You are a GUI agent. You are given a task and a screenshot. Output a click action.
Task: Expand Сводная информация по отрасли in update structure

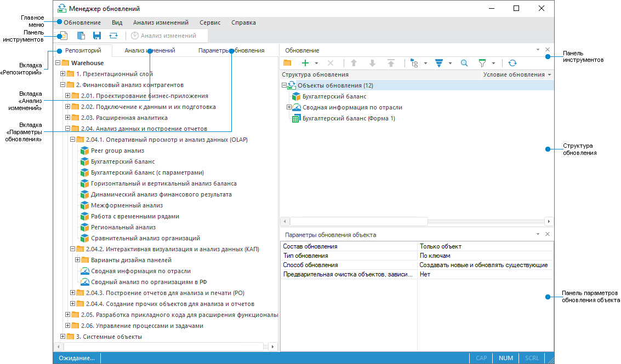(289, 107)
